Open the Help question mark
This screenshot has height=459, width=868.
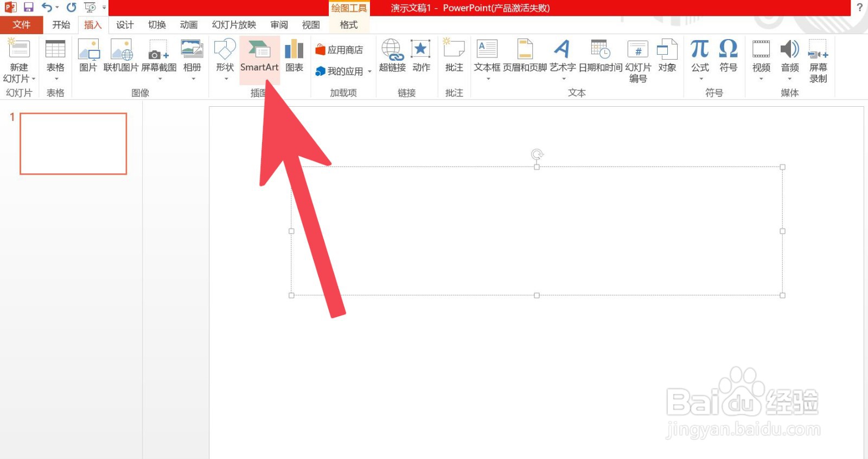pos(859,8)
